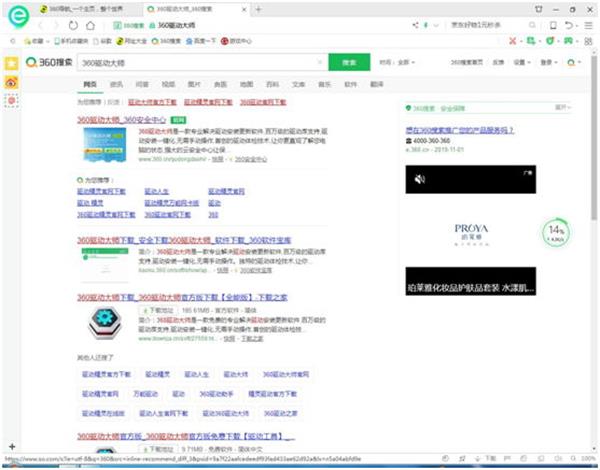This screenshot has width=600, height=470.
Task: Open the 360驱动大师_360安全中心 result link
Action: (x=125, y=118)
